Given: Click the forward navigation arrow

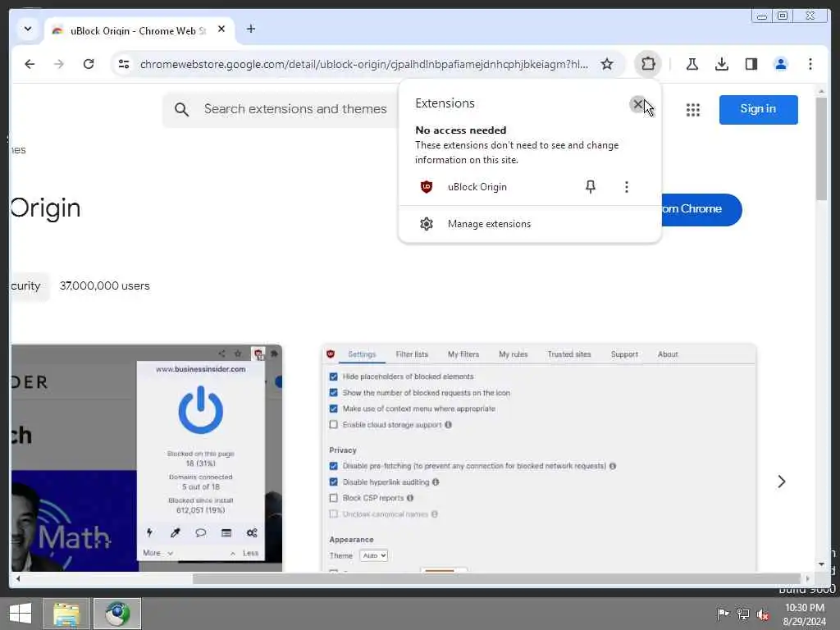Looking at the screenshot, I should point(59,64).
